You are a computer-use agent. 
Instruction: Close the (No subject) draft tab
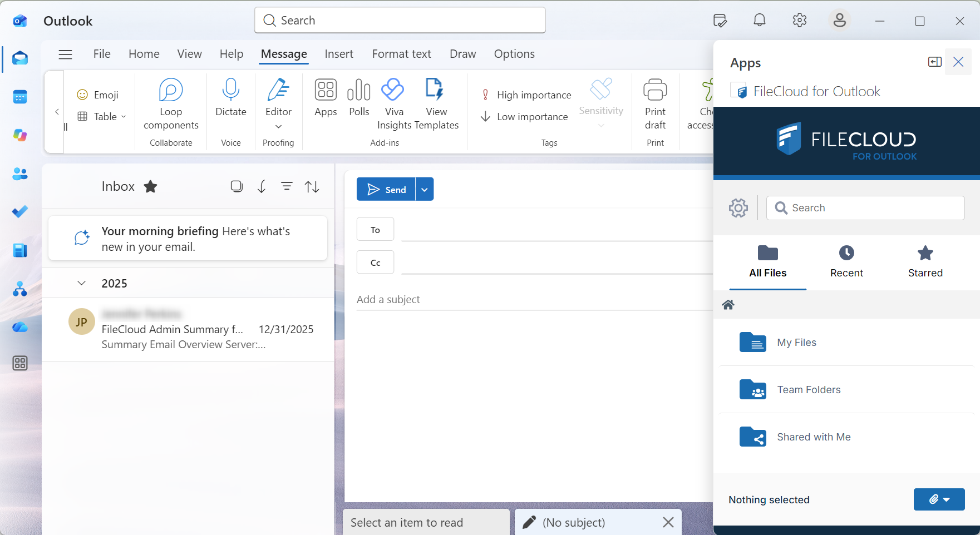pos(668,522)
